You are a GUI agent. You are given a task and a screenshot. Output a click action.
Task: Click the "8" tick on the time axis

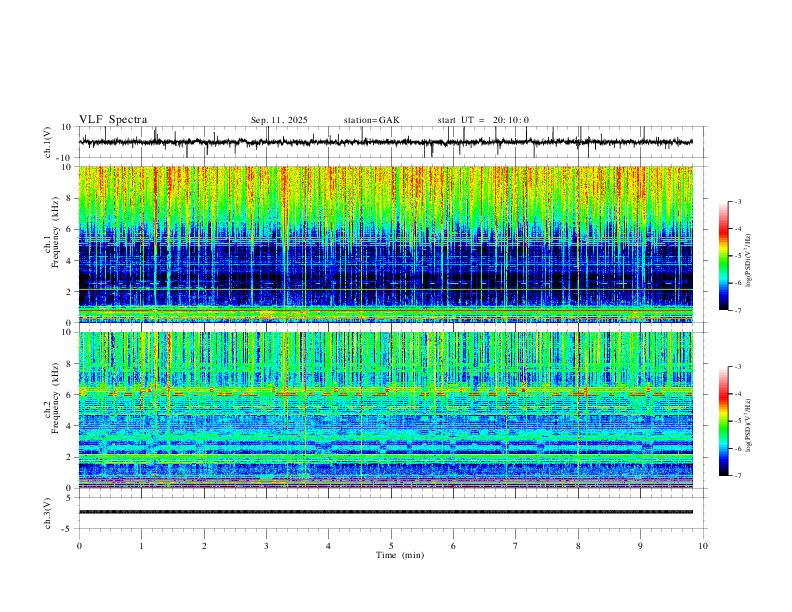(x=578, y=546)
